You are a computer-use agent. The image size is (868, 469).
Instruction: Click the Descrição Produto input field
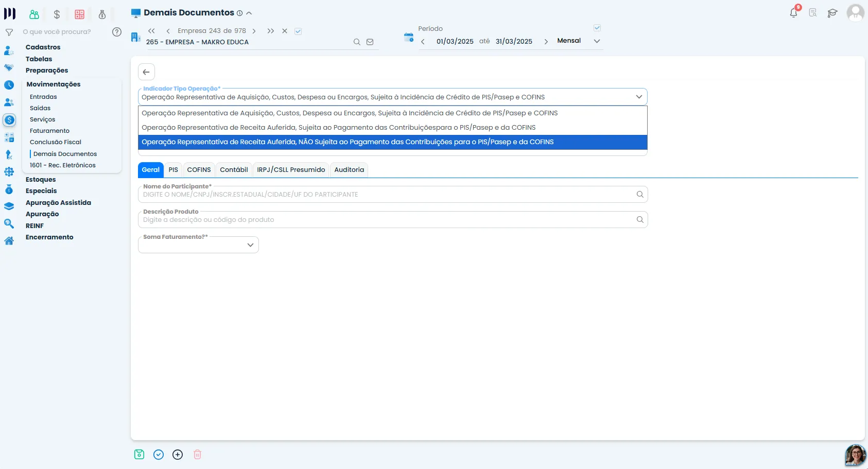coord(393,220)
